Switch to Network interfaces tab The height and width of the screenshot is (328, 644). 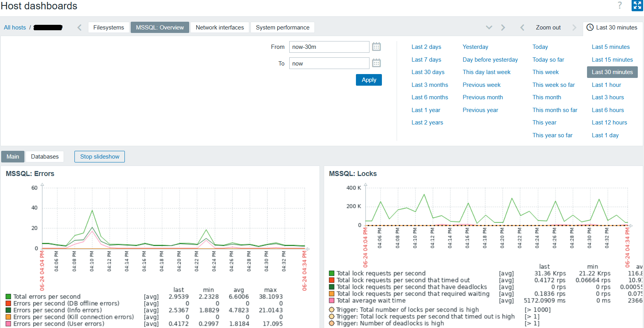tap(219, 28)
